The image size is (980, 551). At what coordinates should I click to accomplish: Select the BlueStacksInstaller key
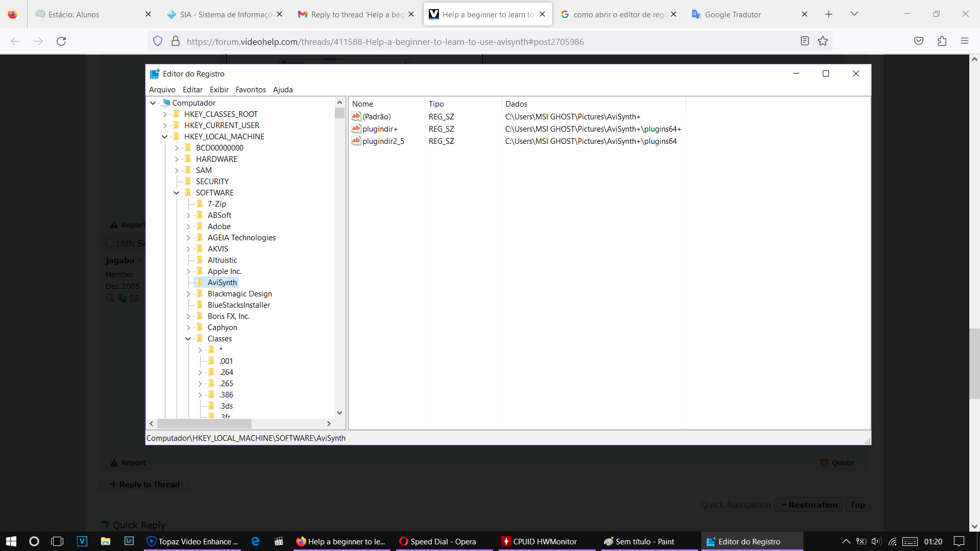tap(238, 305)
